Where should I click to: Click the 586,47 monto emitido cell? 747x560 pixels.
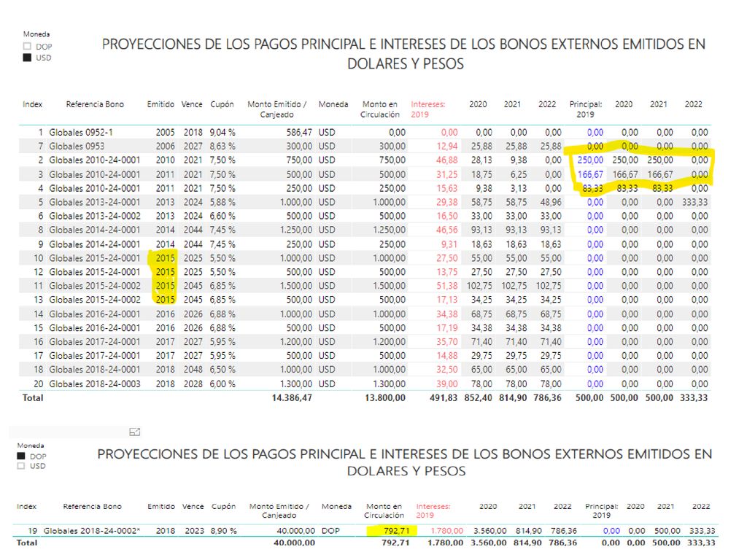tap(299, 133)
